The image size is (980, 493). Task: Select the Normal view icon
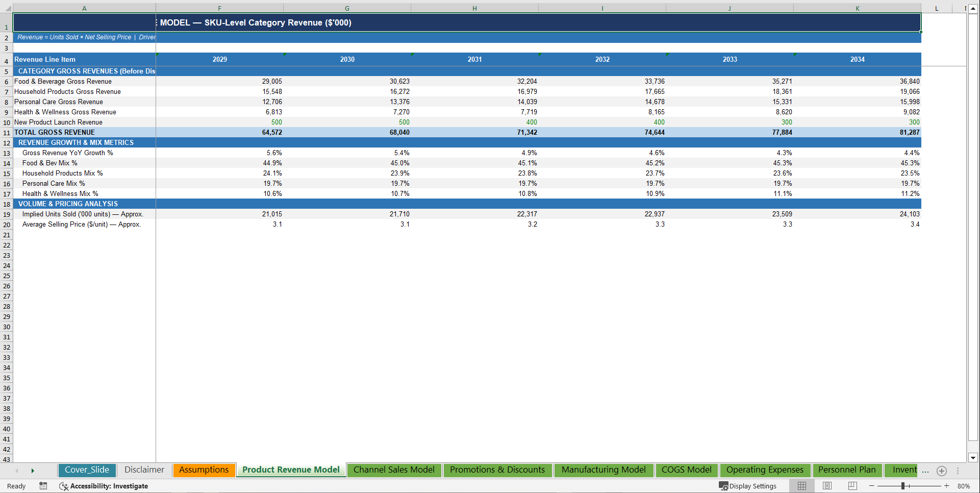[x=801, y=486]
